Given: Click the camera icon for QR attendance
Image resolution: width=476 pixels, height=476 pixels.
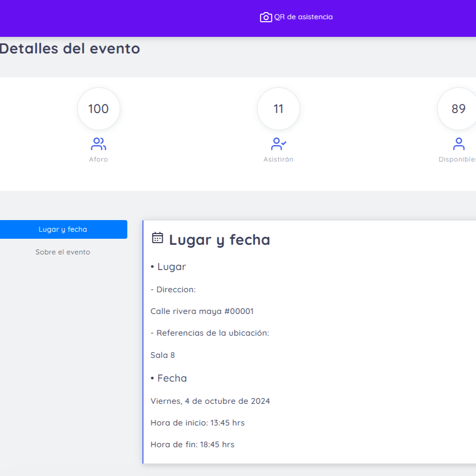Looking at the screenshot, I should 266,17.
